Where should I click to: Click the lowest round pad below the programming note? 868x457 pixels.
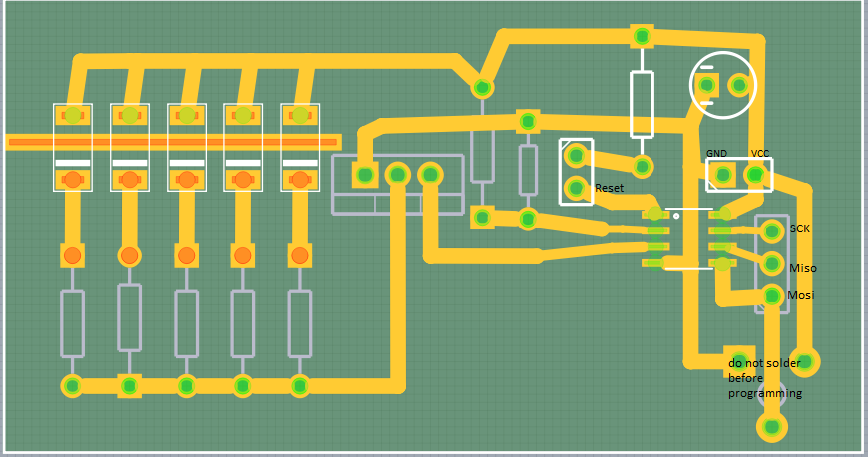coord(771,427)
